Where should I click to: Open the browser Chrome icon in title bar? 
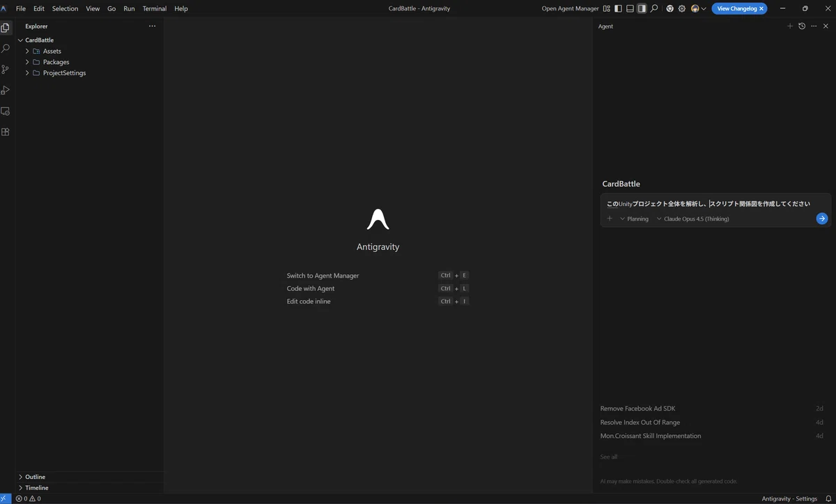tap(670, 8)
